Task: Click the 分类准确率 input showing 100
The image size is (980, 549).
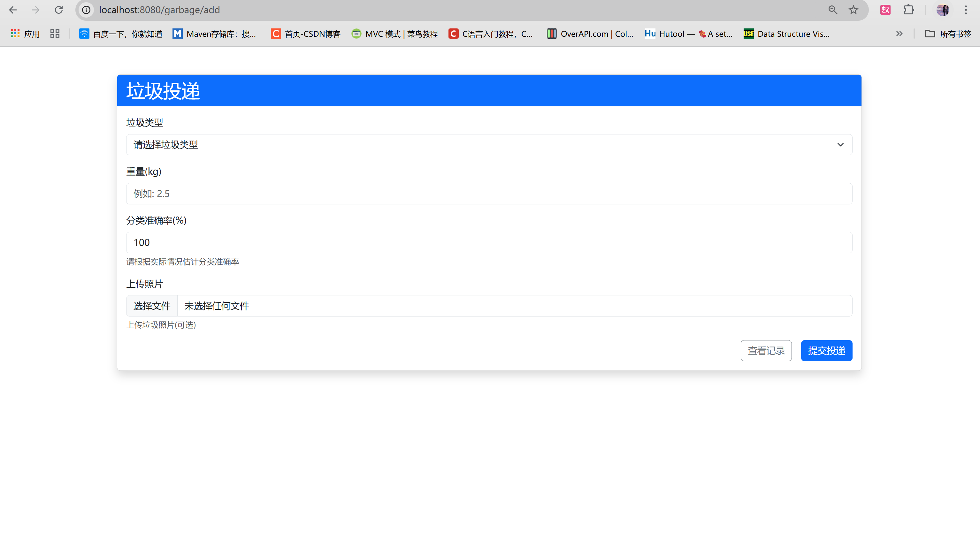Action: pyautogui.click(x=489, y=242)
